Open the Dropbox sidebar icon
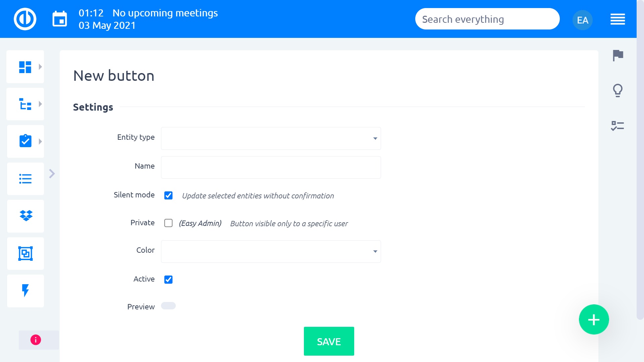Screen dimensions: 644x362 pos(26,216)
